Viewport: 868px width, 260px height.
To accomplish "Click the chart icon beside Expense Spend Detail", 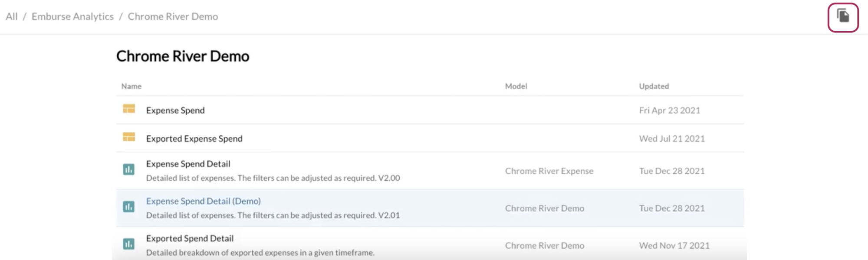I will 128,170.
